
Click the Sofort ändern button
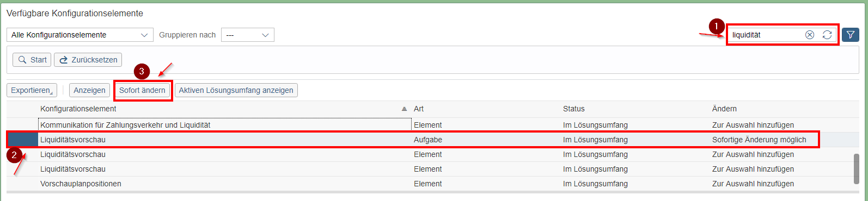pos(143,90)
